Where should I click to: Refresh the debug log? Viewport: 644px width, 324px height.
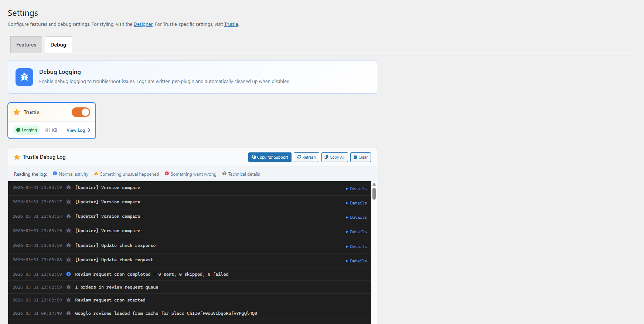[x=306, y=157]
